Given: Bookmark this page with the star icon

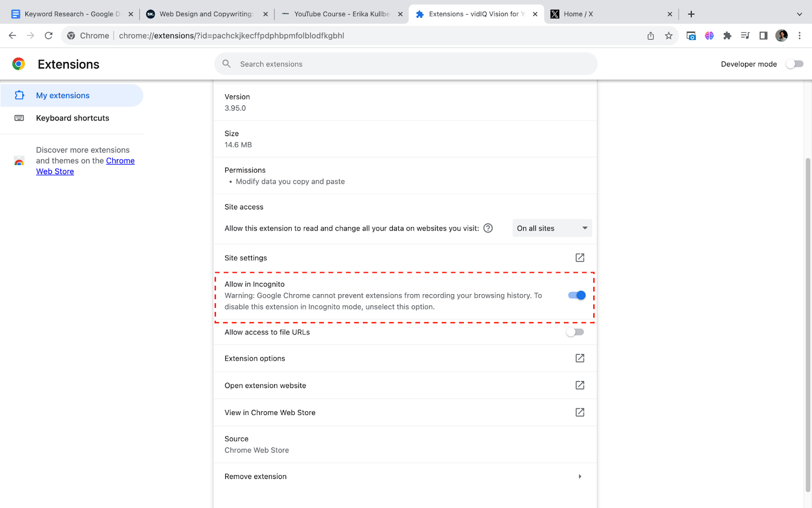Looking at the screenshot, I should pos(669,36).
